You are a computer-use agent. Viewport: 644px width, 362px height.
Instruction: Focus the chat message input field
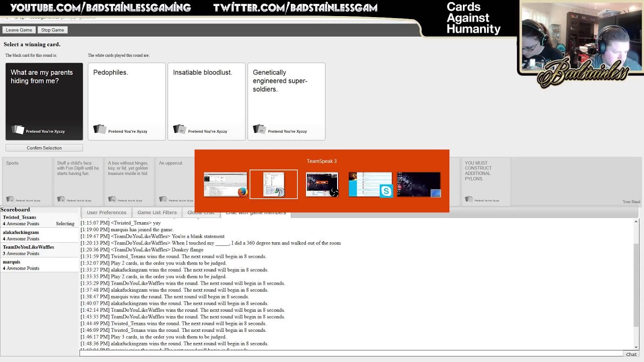tap(351, 354)
